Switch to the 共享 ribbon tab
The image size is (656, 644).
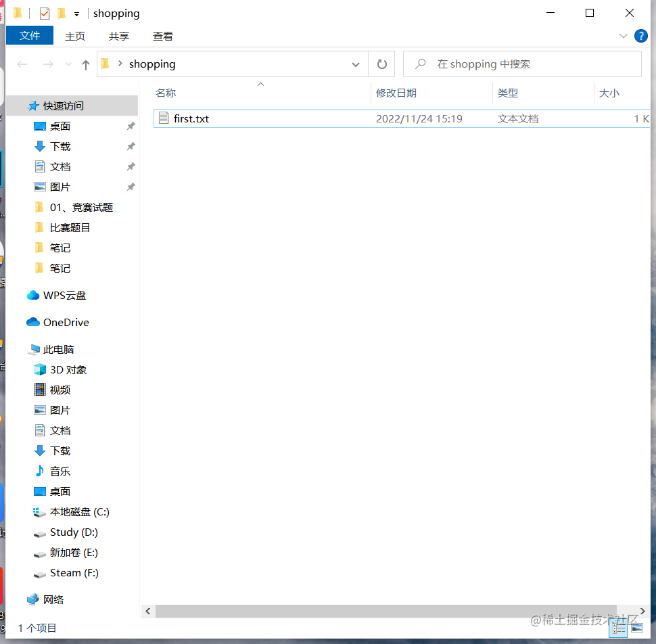point(118,36)
